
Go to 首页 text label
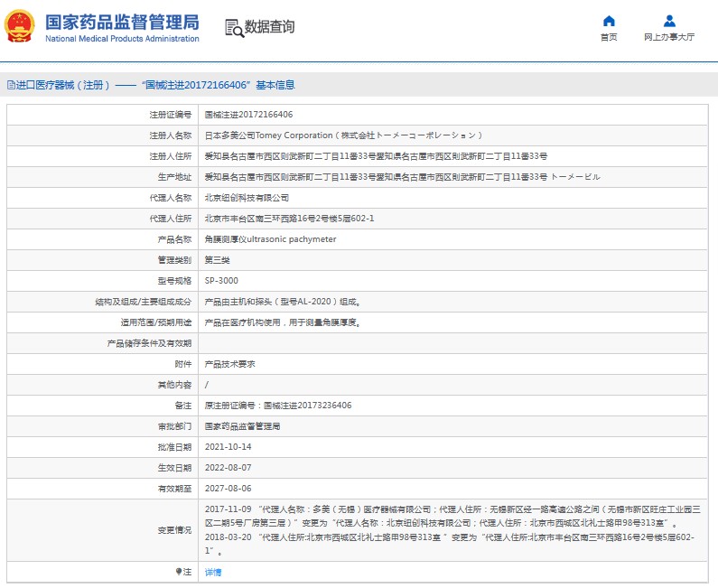point(609,37)
